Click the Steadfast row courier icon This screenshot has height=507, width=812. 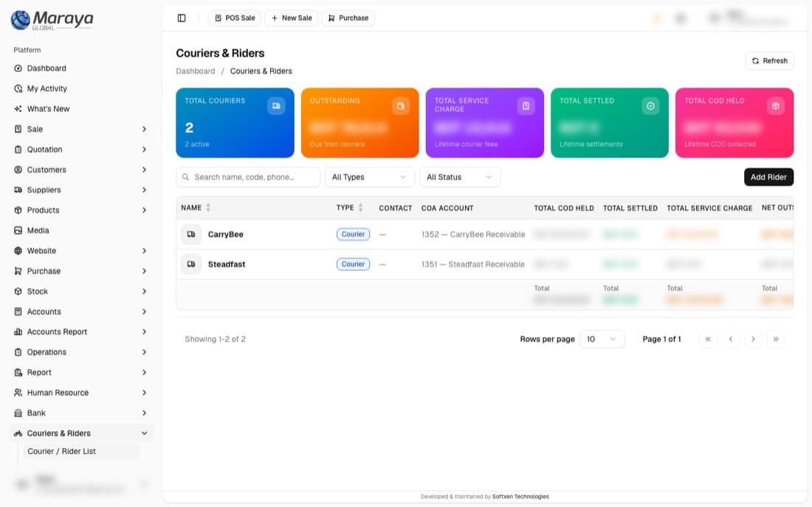(191, 264)
